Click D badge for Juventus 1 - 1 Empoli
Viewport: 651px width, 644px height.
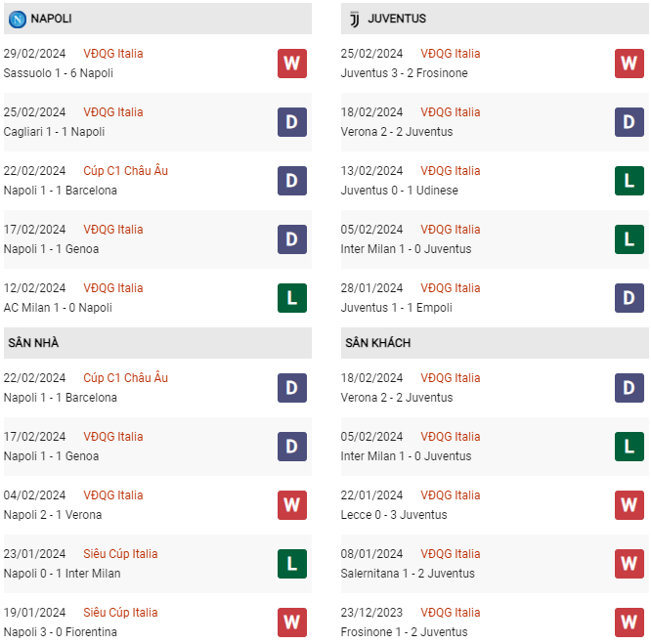[x=629, y=298]
